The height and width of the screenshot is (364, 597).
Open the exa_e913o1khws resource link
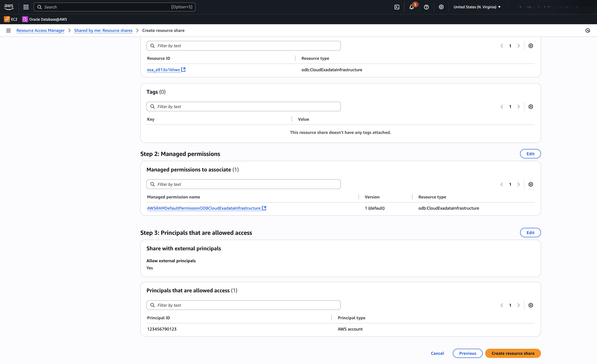[163, 70]
